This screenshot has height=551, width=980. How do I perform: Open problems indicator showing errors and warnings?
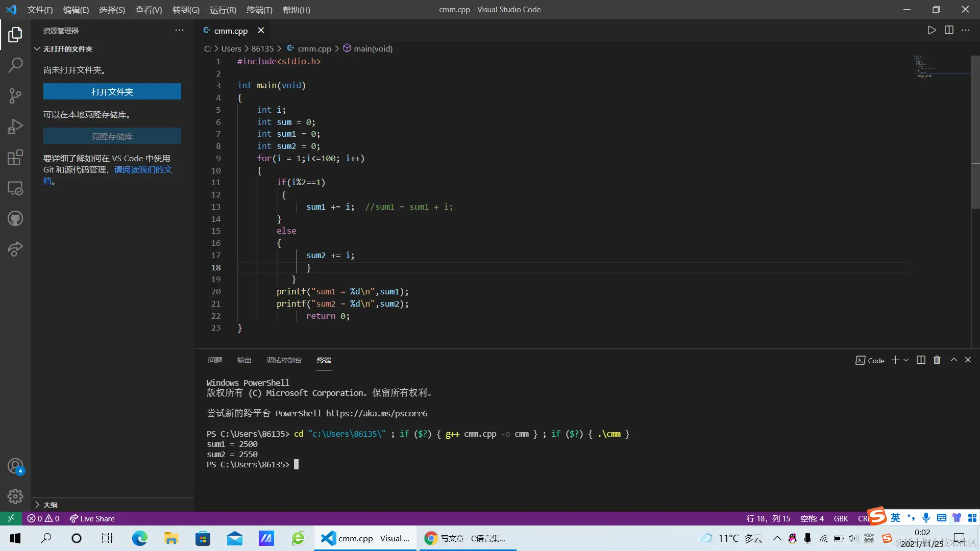click(43, 518)
